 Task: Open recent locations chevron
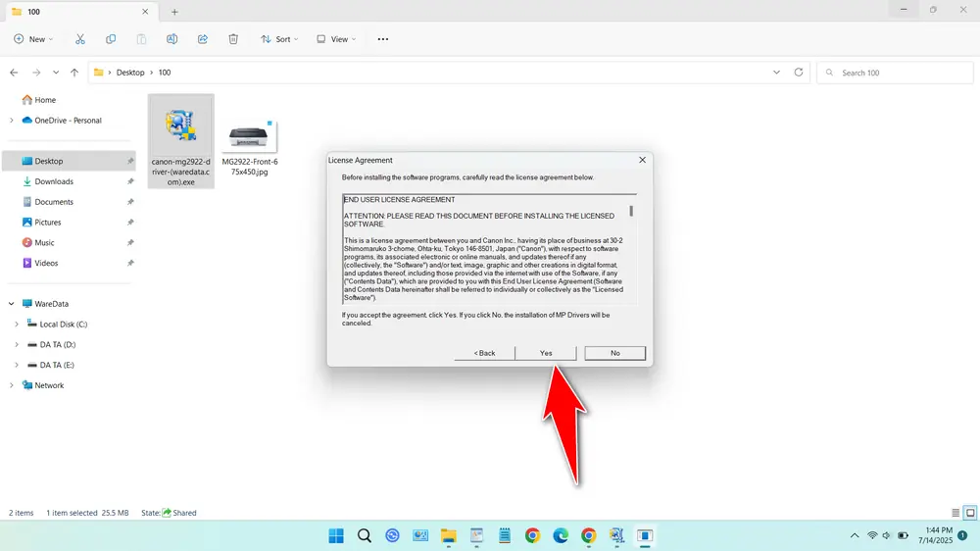coord(56,73)
